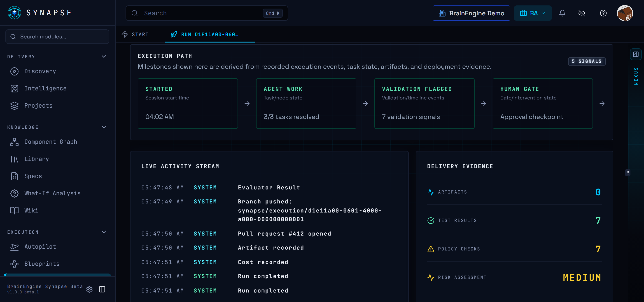The height and width of the screenshot is (302, 644).
Task: Toggle sidebar collapse in footer
Action: [102, 289]
